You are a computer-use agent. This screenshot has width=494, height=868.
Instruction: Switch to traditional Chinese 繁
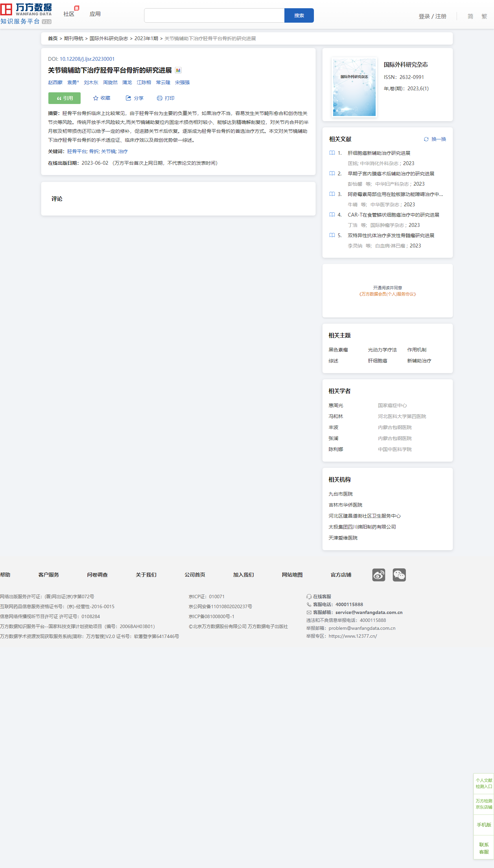[484, 16]
